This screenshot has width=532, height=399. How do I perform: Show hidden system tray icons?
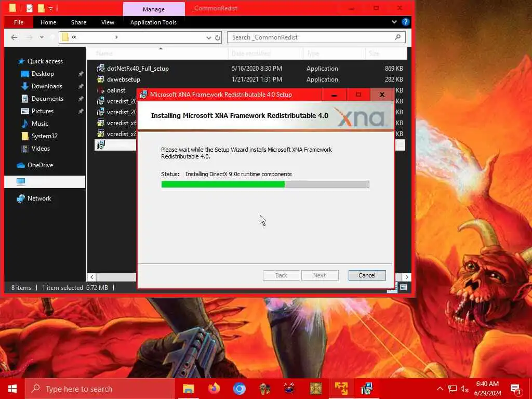click(440, 389)
